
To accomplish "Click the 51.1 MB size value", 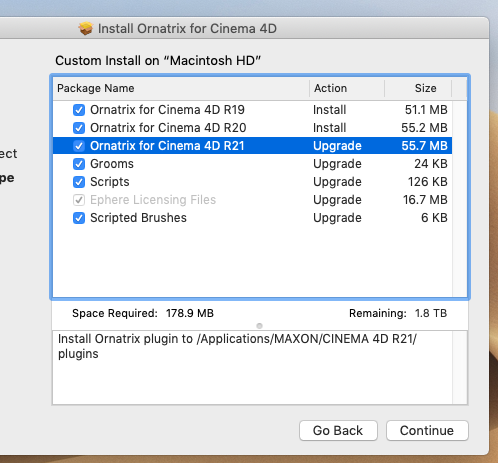I will coord(426,110).
